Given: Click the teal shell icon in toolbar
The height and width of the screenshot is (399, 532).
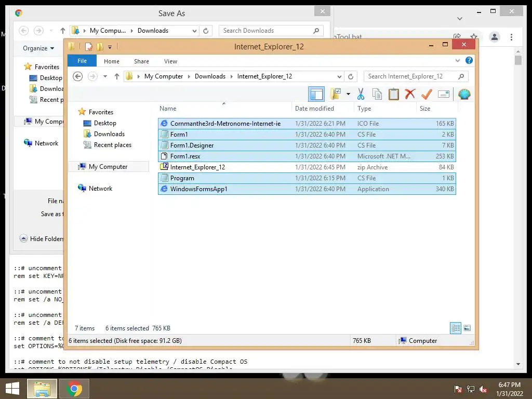Looking at the screenshot, I should 464,94.
